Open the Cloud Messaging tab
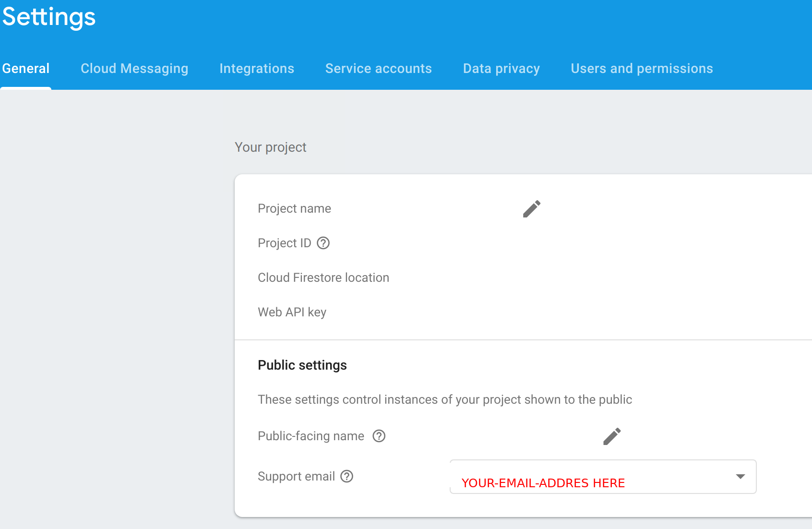Viewport: 812px width, 529px height. [134, 69]
